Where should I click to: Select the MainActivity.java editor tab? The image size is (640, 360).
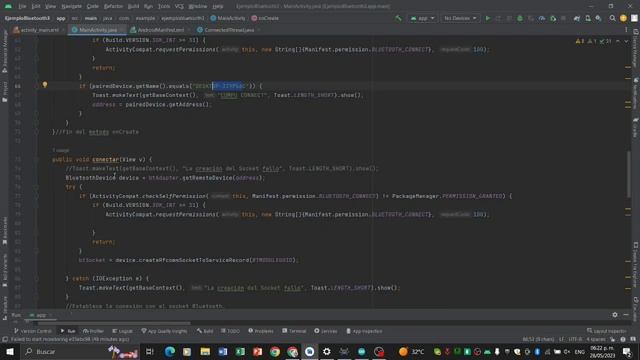click(96, 30)
